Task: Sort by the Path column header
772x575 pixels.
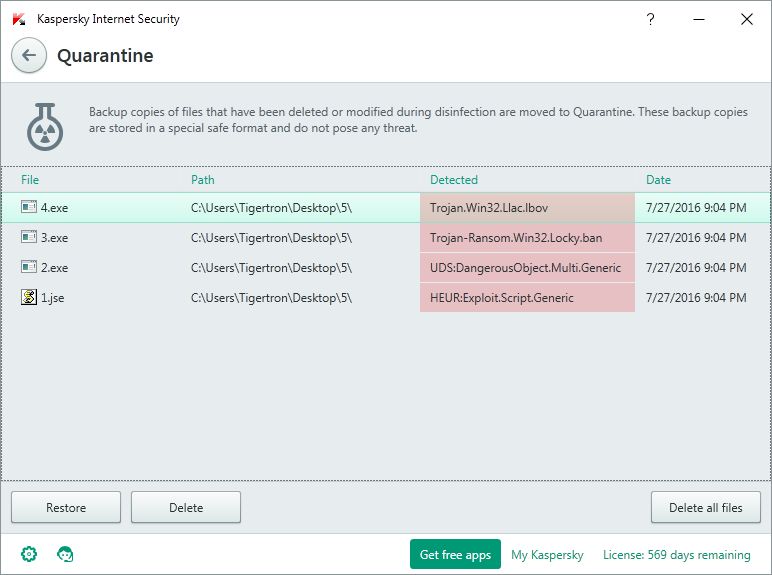Action: tap(203, 180)
